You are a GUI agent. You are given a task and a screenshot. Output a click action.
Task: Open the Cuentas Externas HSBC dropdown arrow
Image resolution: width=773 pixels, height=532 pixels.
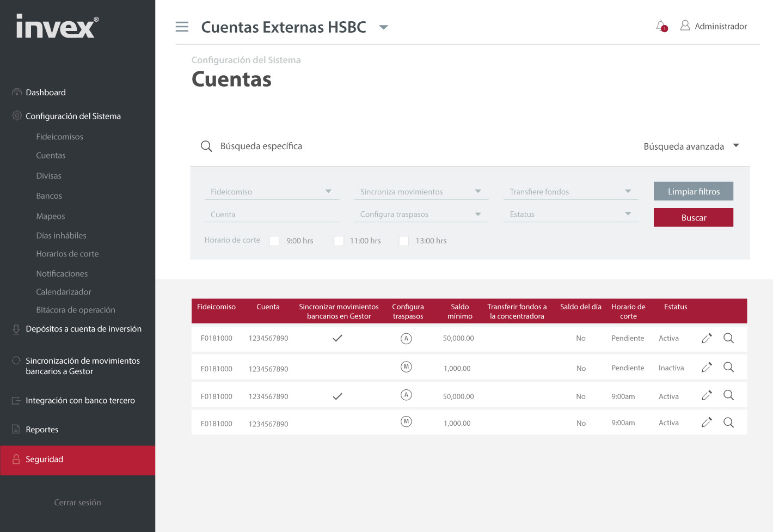pos(384,27)
